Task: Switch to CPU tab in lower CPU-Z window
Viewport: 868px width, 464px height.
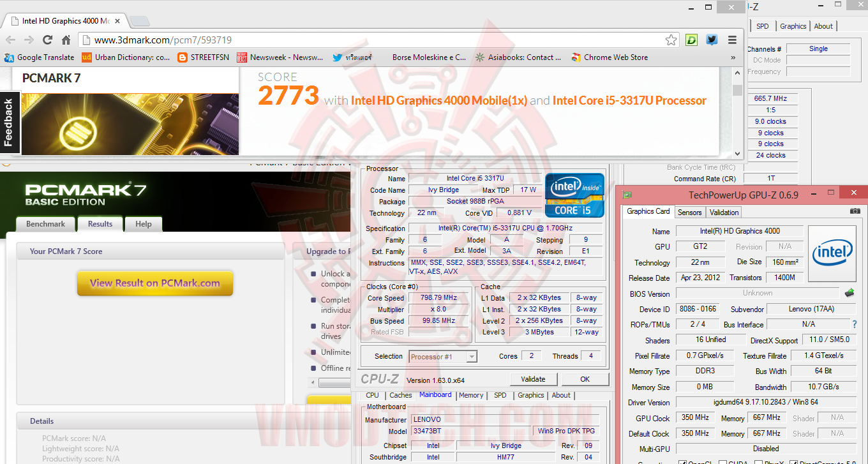Action: [373, 395]
